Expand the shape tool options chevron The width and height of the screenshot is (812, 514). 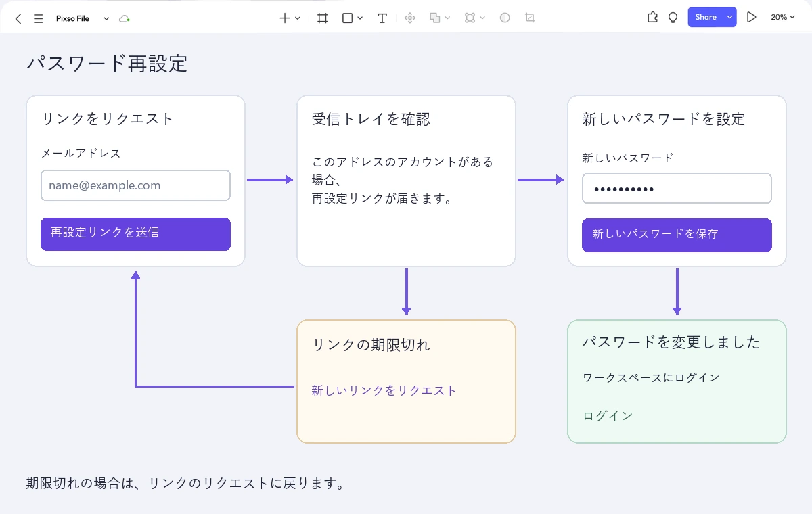pos(360,18)
